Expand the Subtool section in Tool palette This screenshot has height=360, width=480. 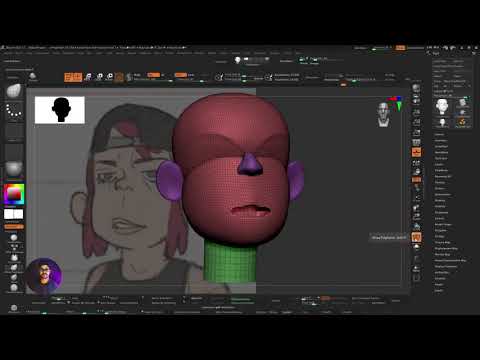coord(439,134)
